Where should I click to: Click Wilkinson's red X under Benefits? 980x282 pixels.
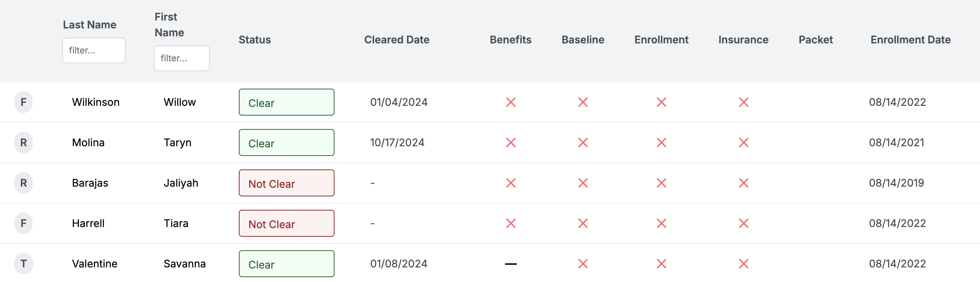click(x=511, y=102)
